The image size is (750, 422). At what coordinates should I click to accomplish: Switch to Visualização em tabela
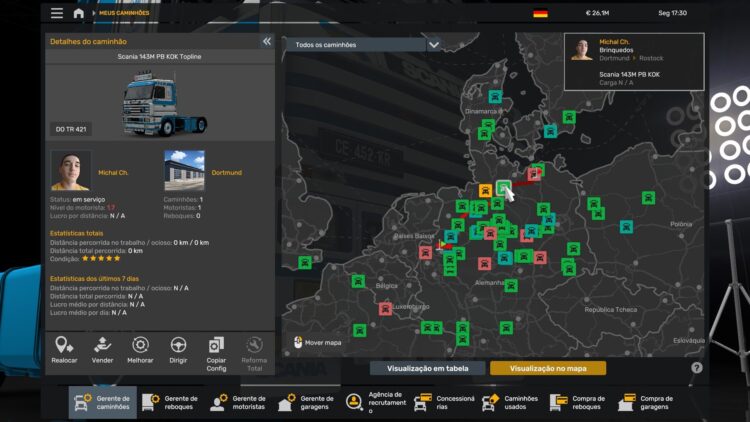point(428,368)
